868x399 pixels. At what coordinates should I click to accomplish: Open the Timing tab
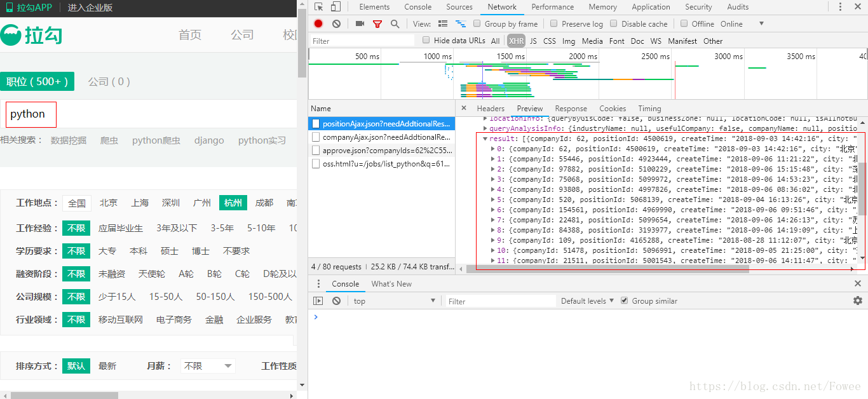point(649,108)
